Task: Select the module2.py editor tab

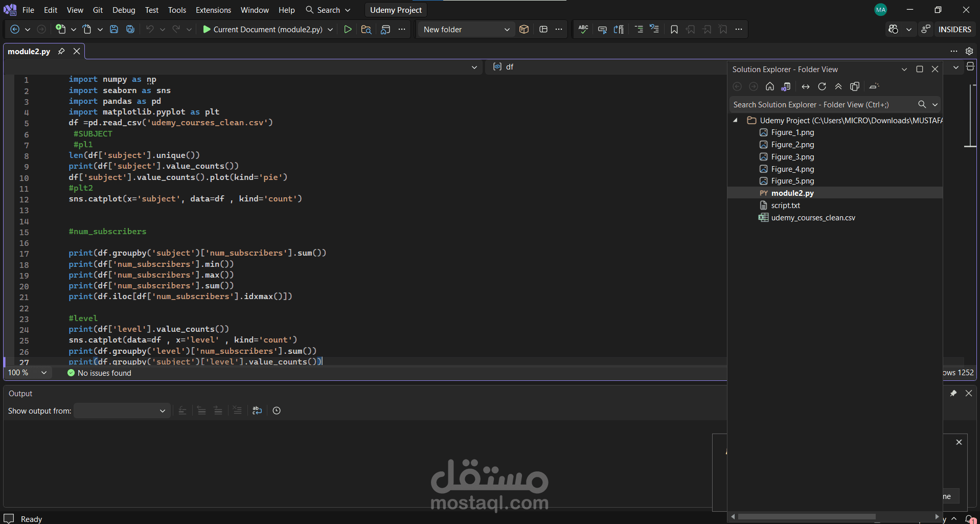Action: (29, 52)
